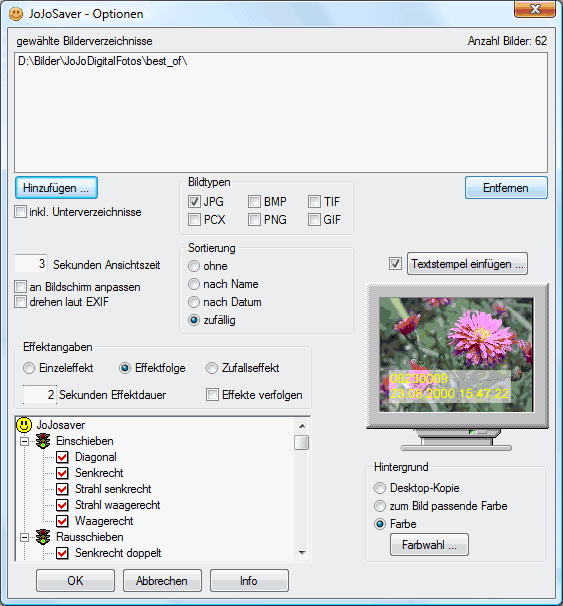
Task: Uncheck the red Diagonal effect checkbox
Action: (x=62, y=457)
